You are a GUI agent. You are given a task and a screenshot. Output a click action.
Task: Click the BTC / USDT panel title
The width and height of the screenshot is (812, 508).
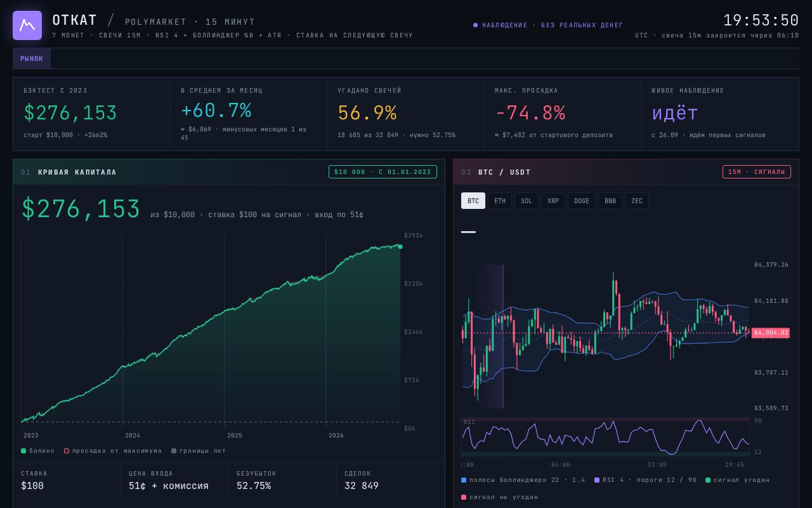click(504, 172)
